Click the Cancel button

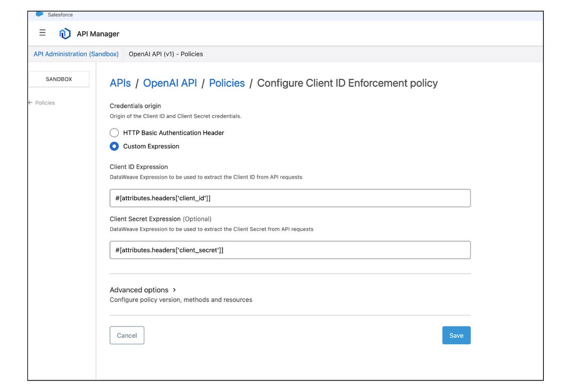pyautogui.click(x=127, y=335)
